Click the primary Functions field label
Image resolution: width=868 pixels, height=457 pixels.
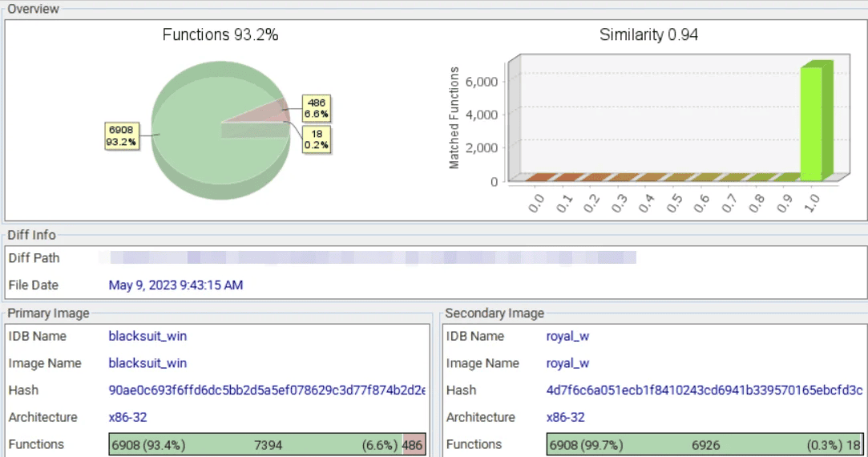tap(36, 444)
